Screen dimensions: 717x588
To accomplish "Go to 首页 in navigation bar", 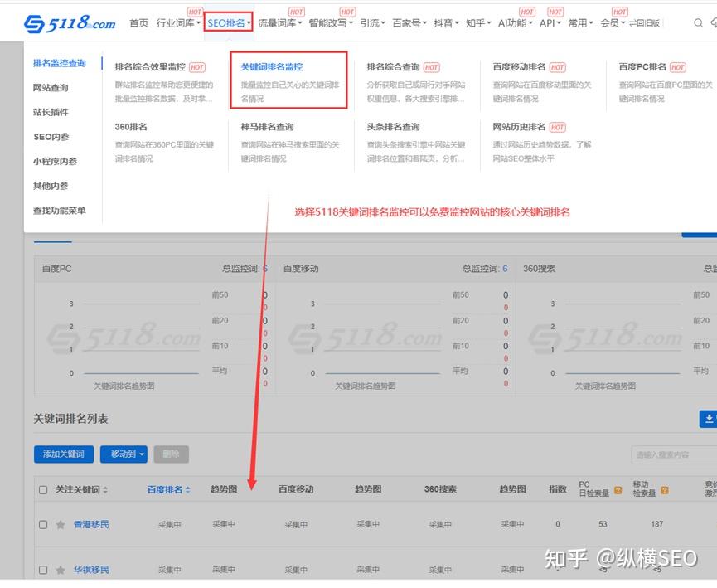I will pos(138,23).
